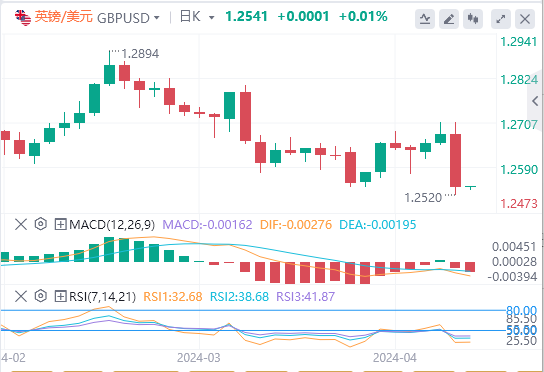
Task: Select the RSI(7,14,21) label
Action: (102, 297)
